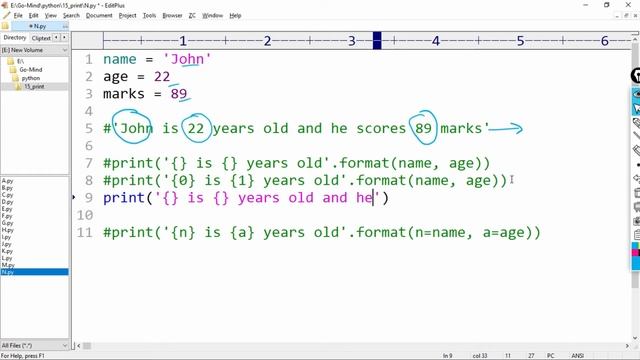Click the pencil document icon beside File menu
The width and height of the screenshot is (640, 360).
6,16
